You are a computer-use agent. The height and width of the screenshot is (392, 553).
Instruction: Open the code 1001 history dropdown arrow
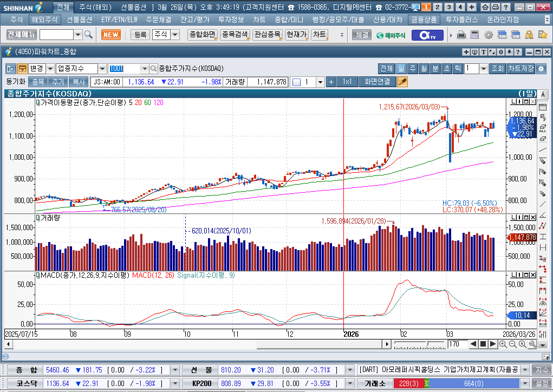[145, 68]
